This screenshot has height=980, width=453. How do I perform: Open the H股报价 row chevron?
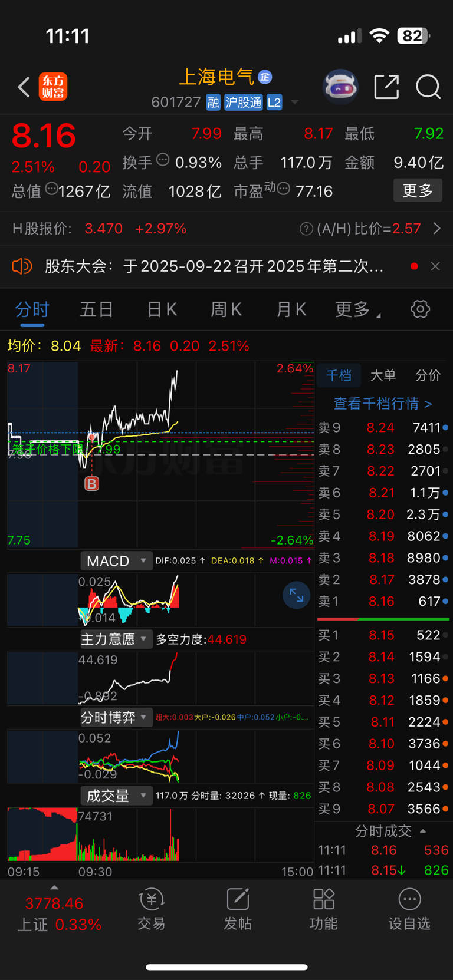tap(437, 228)
